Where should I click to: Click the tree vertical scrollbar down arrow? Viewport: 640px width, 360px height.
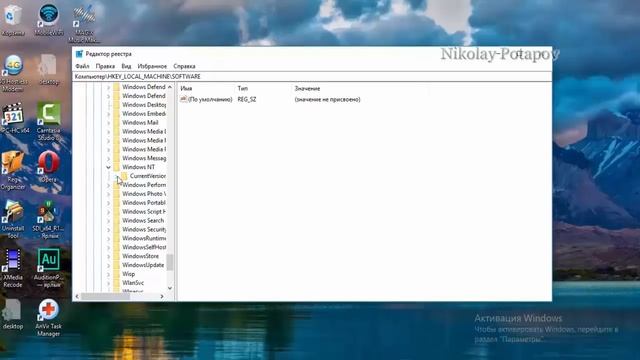pos(170,288)
